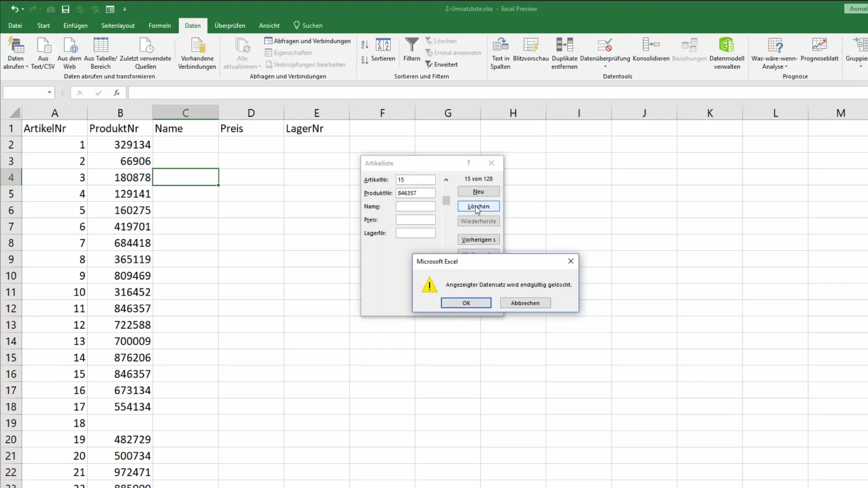Click the LagerNr input field in form
This screenshot has width=868, height=488.
pos(415,233)
